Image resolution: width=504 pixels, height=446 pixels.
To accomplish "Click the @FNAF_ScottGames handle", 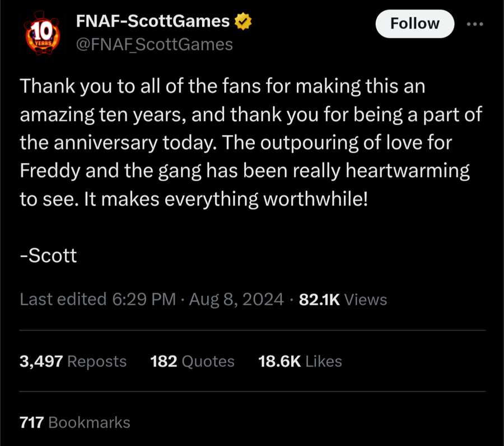I will point(154,44).
